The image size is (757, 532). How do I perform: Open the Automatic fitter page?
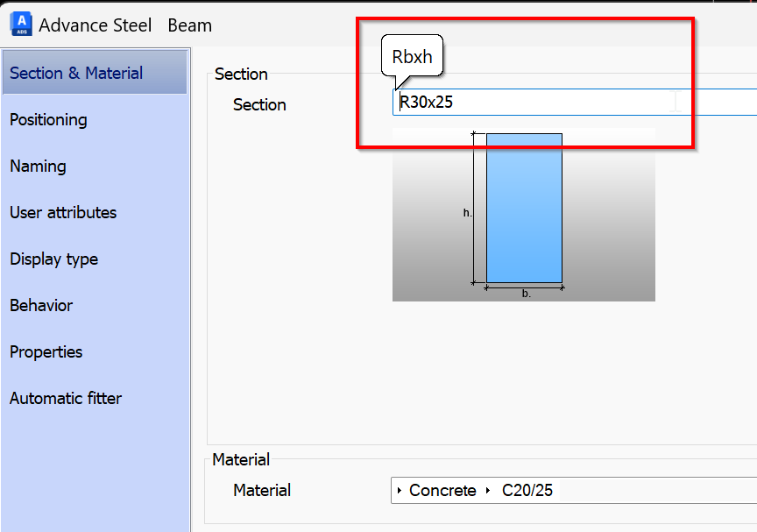(66, 398)
